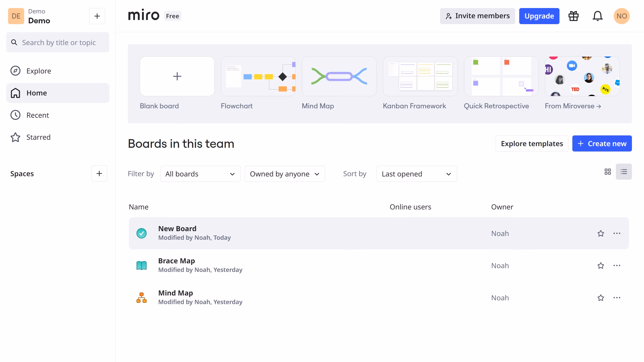Click the Spaces heading

tap(22, 173)
